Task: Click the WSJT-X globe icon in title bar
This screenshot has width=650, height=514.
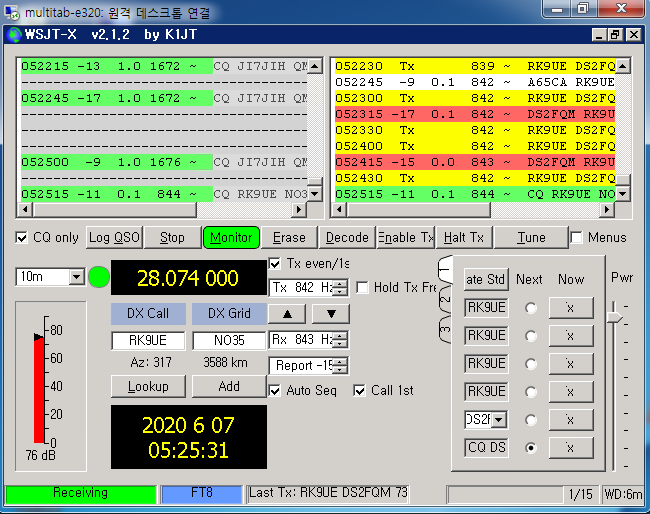Action: [14, 34]
